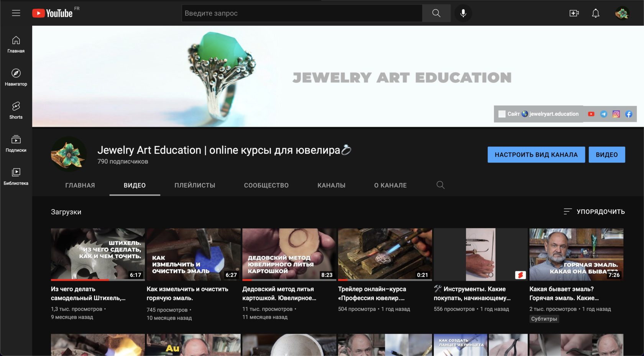This screenshot has width=644, height=356.
Task: Go to Навигатор explore section
Action: click(x=16, y=77)
